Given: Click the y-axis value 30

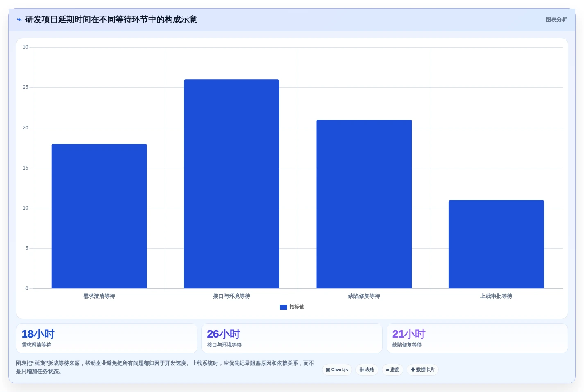Looking at the screenshot, I should (25, 47).
